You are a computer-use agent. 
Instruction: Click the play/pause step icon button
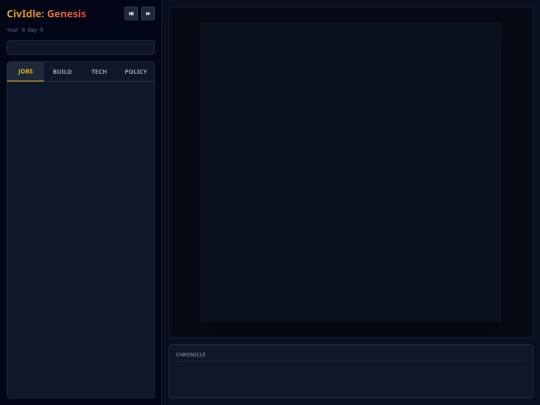[x=131, y=14]
